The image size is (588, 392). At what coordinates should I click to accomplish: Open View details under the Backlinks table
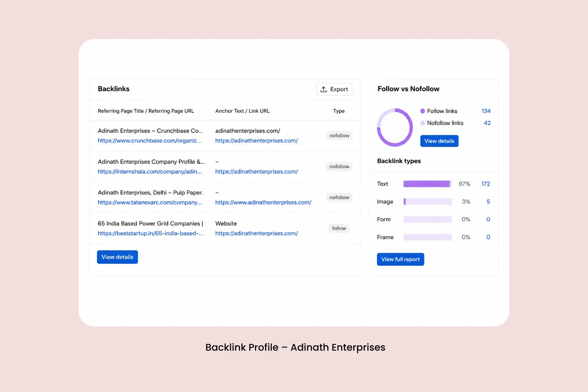pos(117,257)
